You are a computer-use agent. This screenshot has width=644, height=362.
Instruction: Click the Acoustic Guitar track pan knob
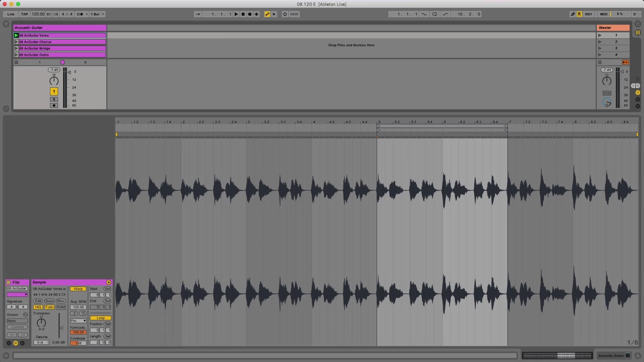(x=54, y=81)
